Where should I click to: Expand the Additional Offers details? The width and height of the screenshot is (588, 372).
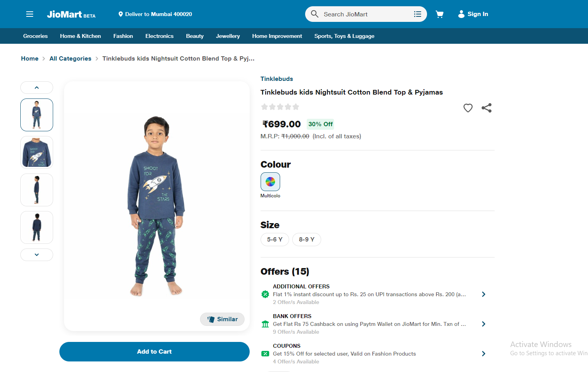[x=483, y=294]
